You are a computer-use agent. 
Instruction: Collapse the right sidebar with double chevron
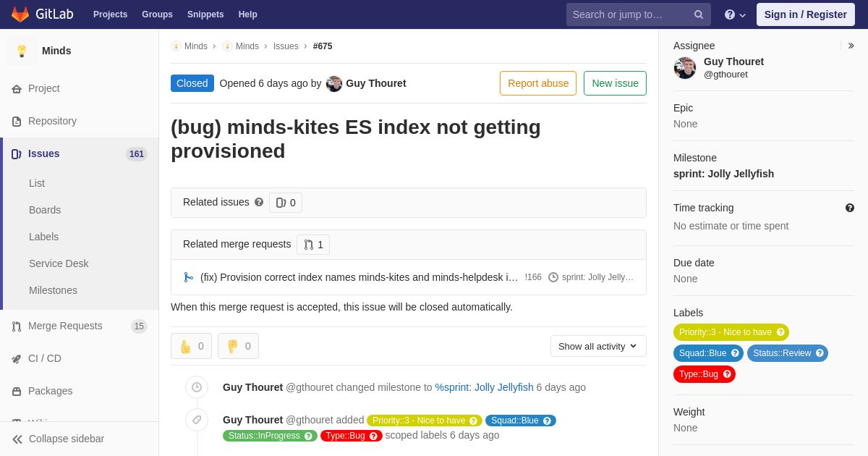coord(851,46)
